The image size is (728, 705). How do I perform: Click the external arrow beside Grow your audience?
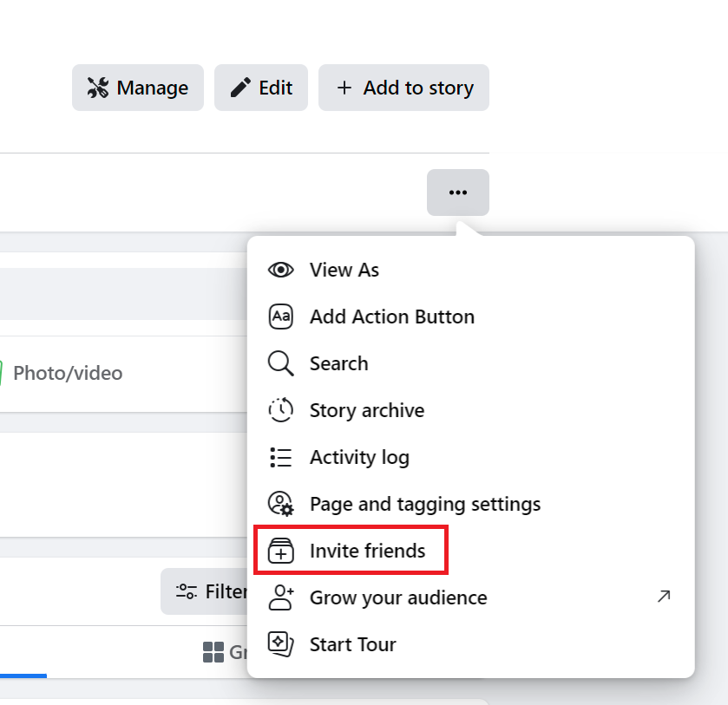click(664, 596)
